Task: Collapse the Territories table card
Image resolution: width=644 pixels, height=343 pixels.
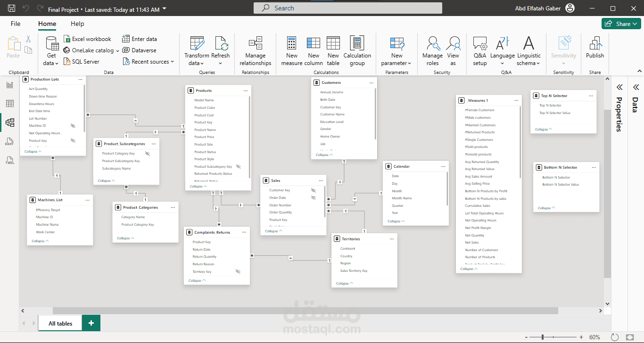Action: (x=345, y=284)
